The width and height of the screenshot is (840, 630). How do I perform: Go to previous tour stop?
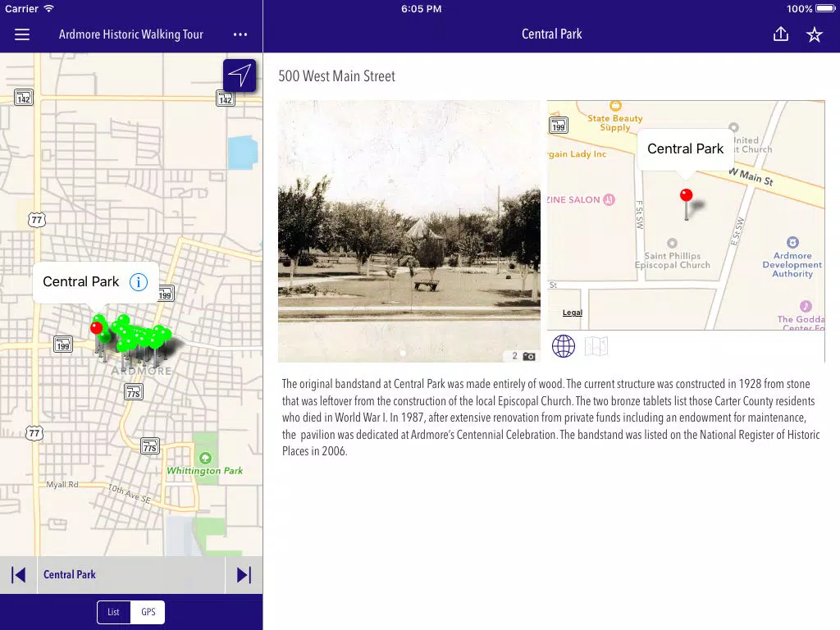18,575
